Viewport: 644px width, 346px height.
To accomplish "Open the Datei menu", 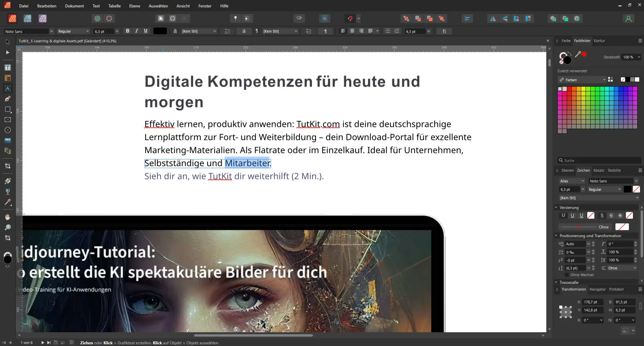I will (24, 6).
